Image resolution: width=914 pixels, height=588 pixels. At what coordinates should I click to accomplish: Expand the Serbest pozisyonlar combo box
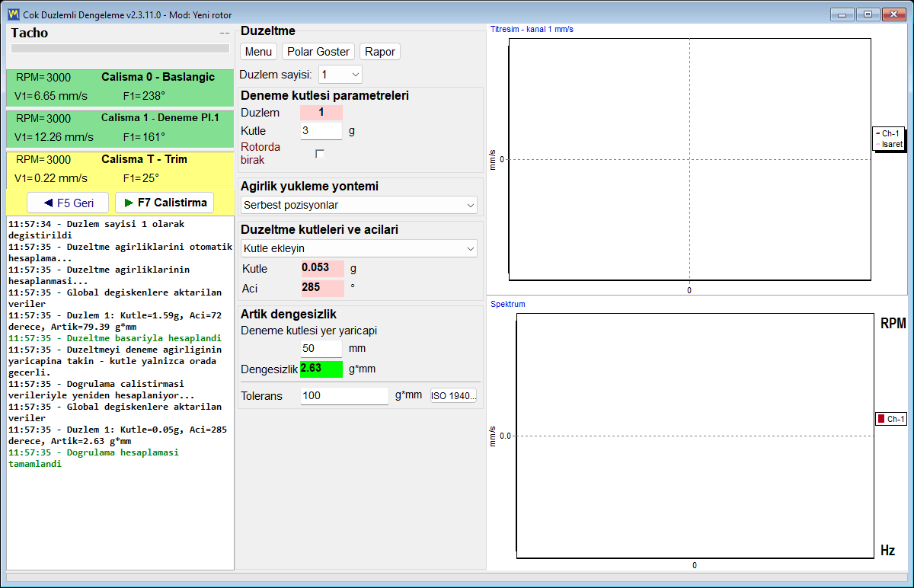(x=359, y=205)
